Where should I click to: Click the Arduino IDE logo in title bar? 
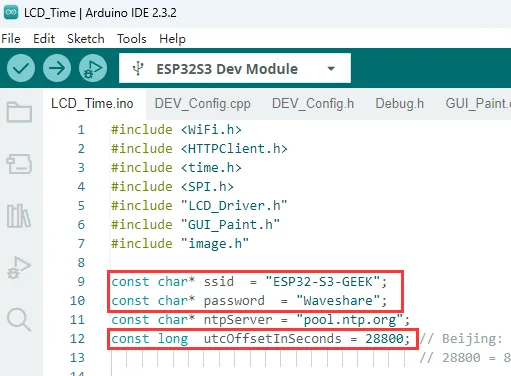coord(11,13)
